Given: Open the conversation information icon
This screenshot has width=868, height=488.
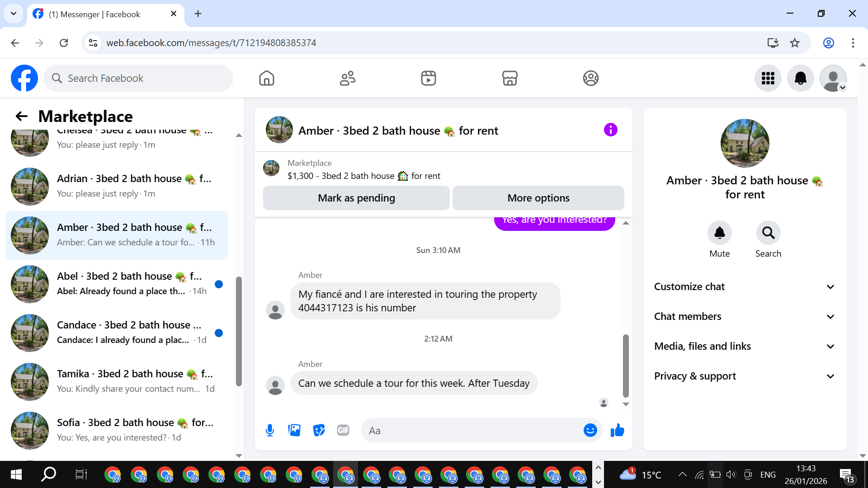Looking at the screenshot, I should click(610, 130).
